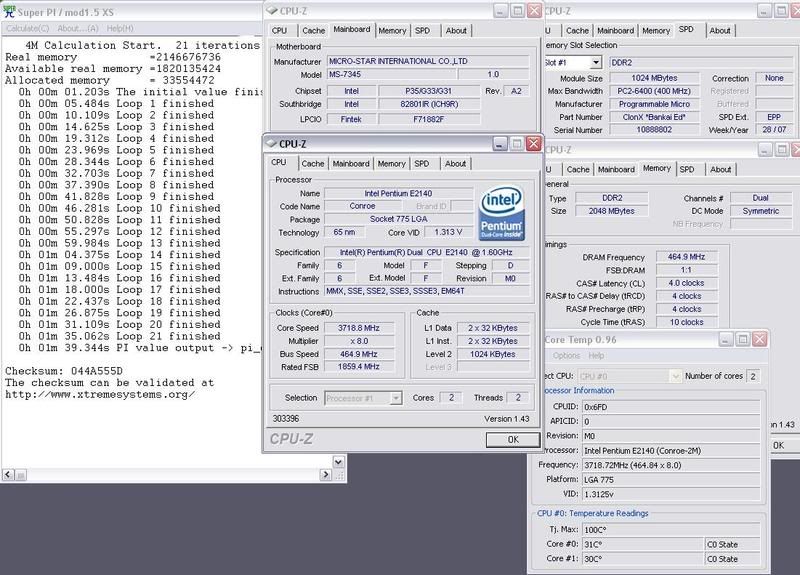Select the About tab in the CPU-Z SPD window
This screenshot has width=800, height=575.
pos(720,30)
